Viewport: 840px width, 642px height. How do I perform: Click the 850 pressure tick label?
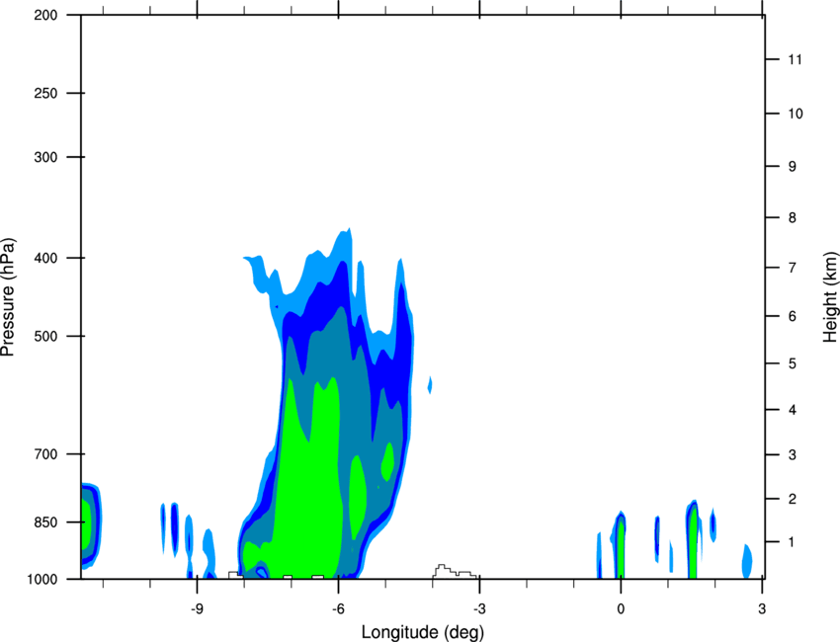45,522
